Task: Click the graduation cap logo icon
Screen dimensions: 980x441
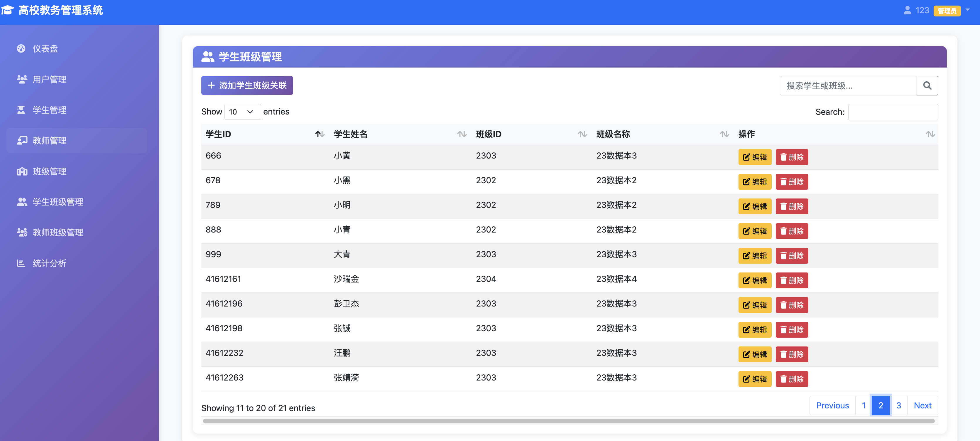Action: [8, 10]
